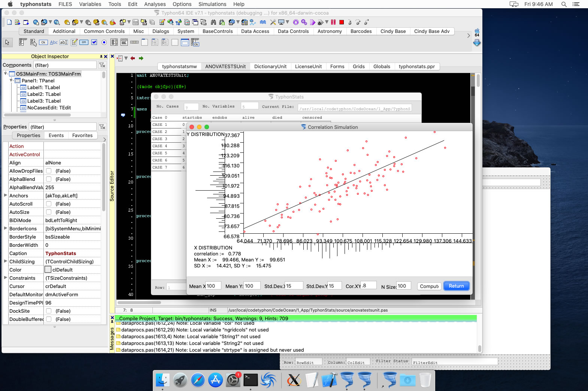This screenshot has width=588, height=391.
Task: Choose the TGroupBox component icon
Action: pos(145,42)
